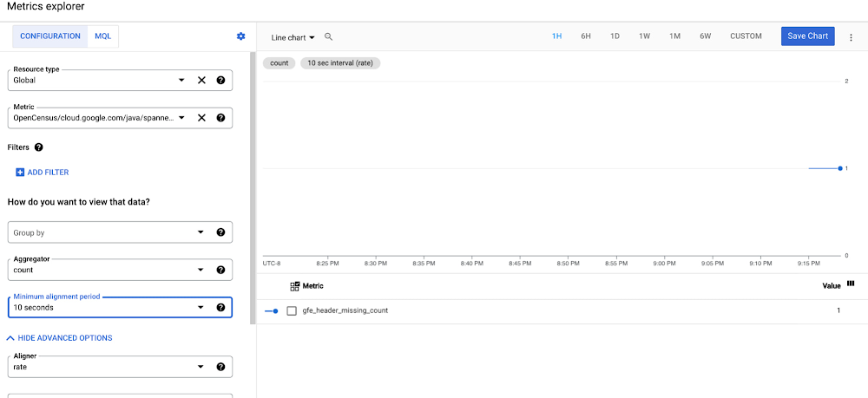Collapse the HIDE ADVANCED OPTIONS section
The width and height of the screenshot is (868, 398).
[x=59, y=338]
